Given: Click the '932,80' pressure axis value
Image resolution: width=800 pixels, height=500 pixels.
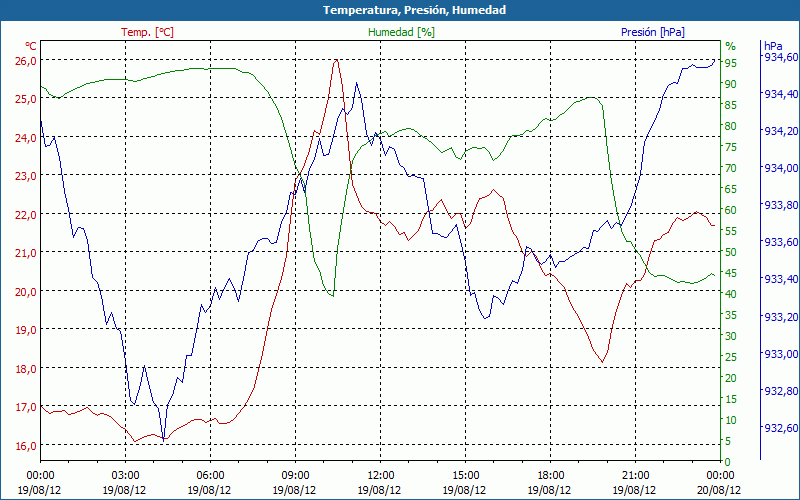Looking at the screenshot, I should click(780, 391).
